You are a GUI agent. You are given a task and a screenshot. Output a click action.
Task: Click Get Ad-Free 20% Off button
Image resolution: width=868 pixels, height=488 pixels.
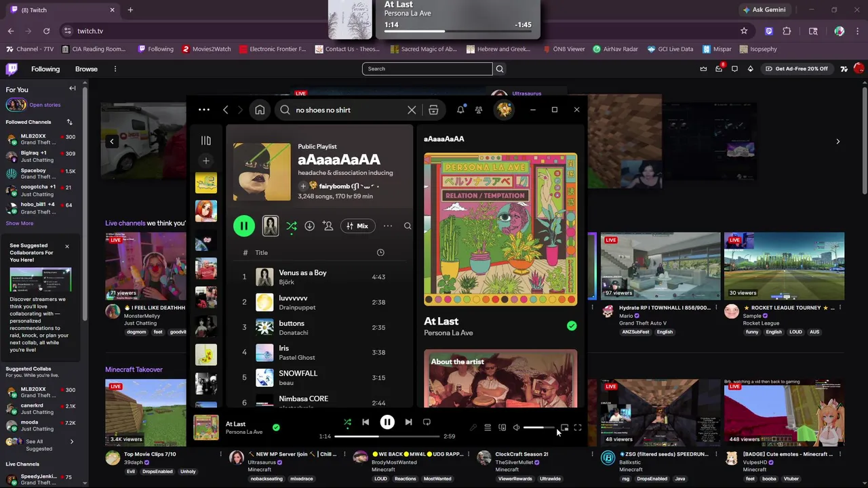point(797,68)
